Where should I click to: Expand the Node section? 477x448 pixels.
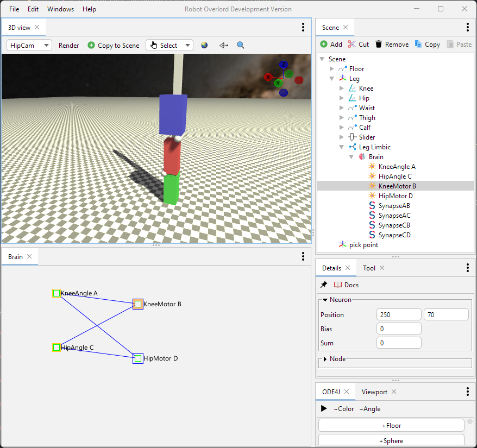click(x=325, y=359)
